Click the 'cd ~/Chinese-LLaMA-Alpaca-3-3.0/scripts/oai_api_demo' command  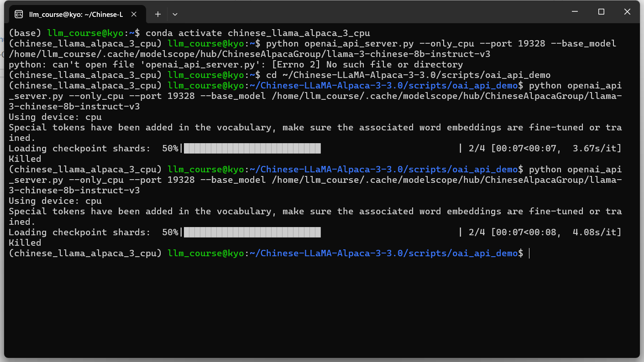(x=408, y=75)
